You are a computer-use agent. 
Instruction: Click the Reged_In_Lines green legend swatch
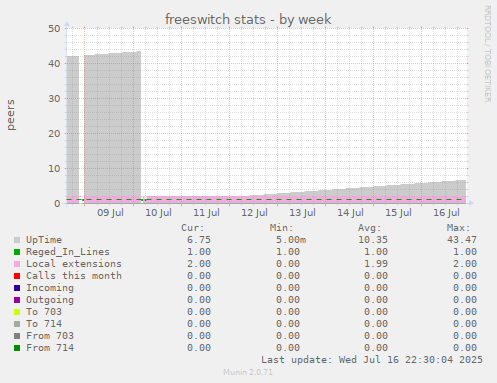tap(17, 252)
